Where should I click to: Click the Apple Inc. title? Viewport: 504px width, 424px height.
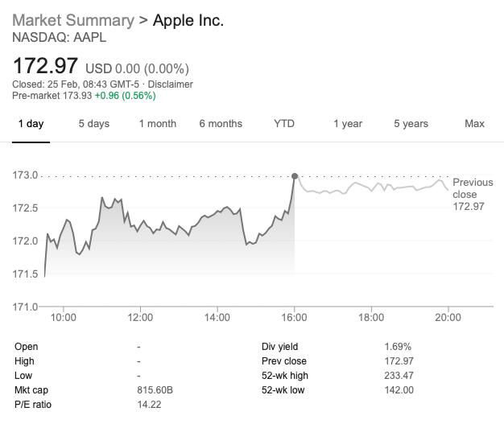(188, 20)
